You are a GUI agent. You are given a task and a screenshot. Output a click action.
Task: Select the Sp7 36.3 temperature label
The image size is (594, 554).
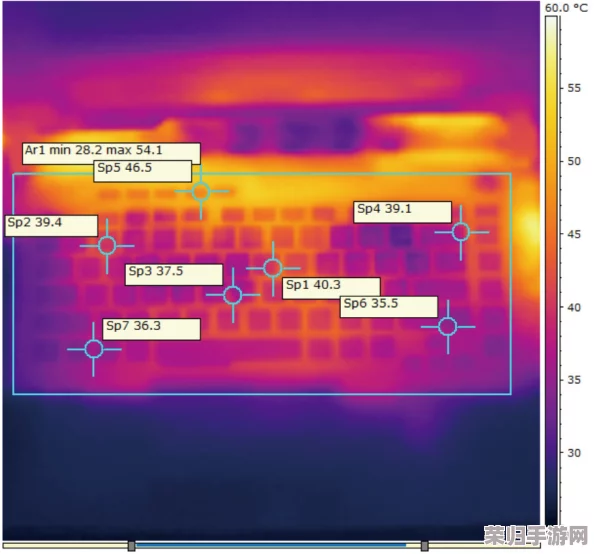[x=152, y=329]
